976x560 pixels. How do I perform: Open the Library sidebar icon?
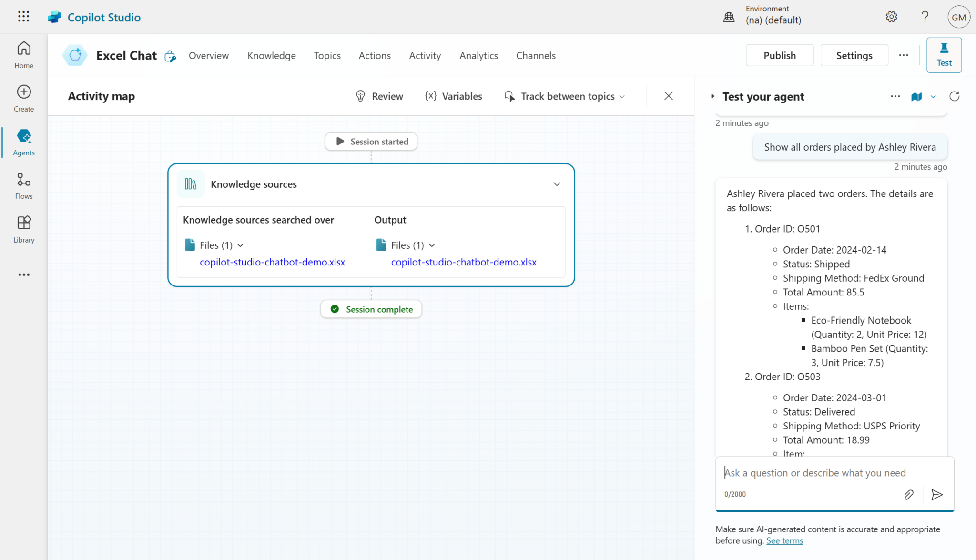tap(24, 229)
